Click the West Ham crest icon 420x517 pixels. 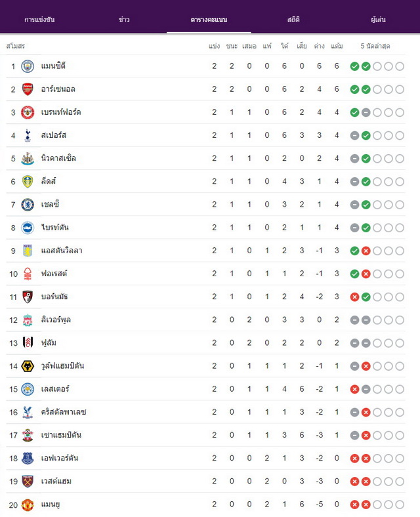pyautogui.click(x=28, y=482)
